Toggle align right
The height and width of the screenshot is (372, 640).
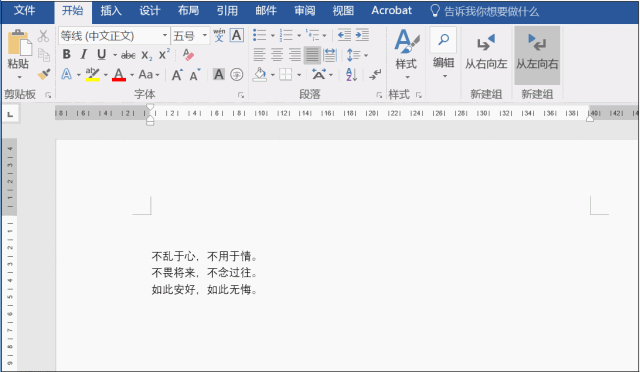[x=294, y=55]
